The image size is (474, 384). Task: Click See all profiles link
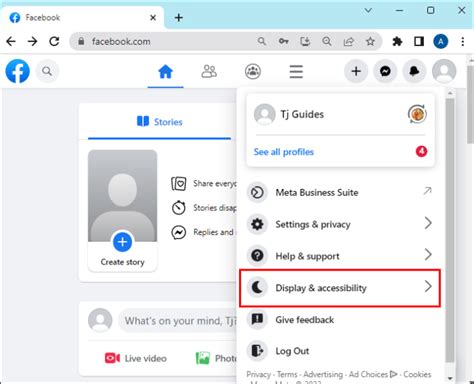point(284,152)
